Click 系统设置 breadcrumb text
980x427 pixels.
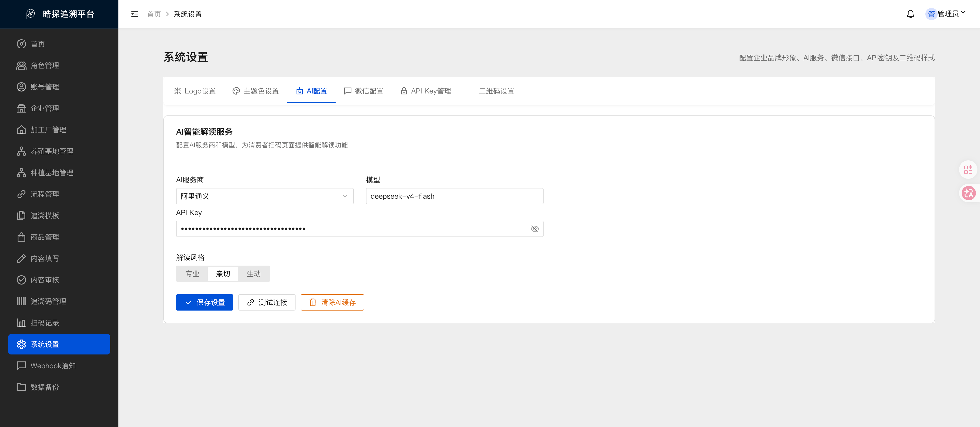pos(188,14)
